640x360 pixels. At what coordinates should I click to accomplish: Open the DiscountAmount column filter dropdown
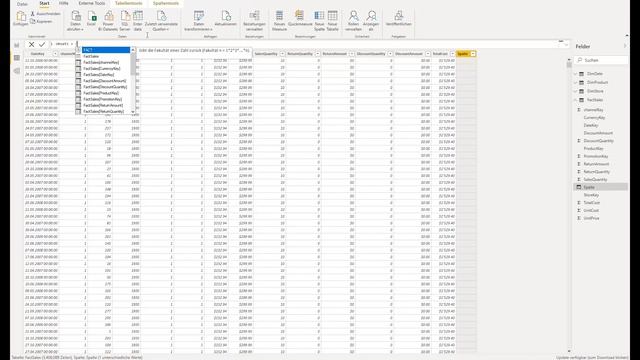428,54
